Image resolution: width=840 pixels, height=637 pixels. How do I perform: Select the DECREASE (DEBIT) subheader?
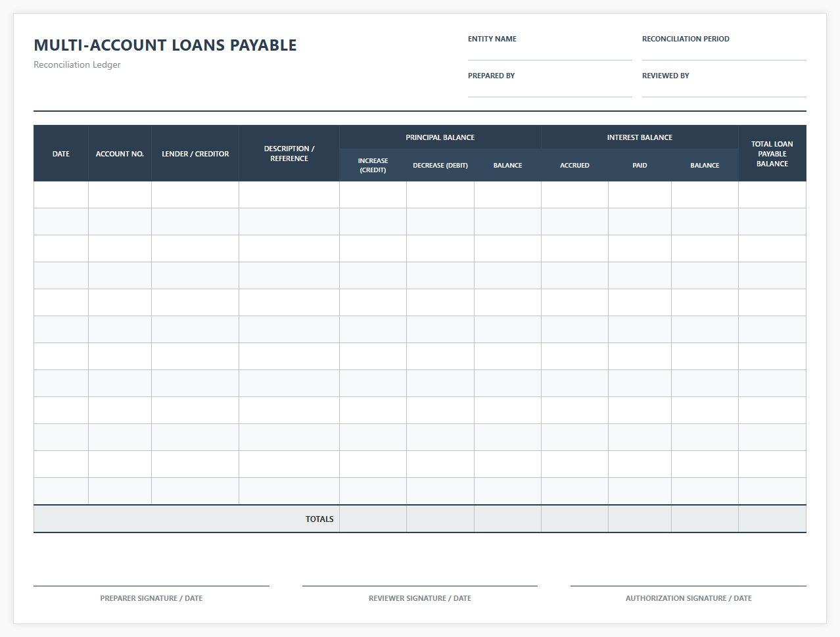(440, 165)
